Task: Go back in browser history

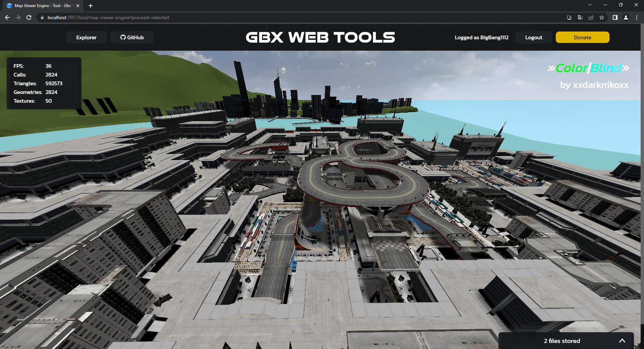Action: tap(7, 17)
